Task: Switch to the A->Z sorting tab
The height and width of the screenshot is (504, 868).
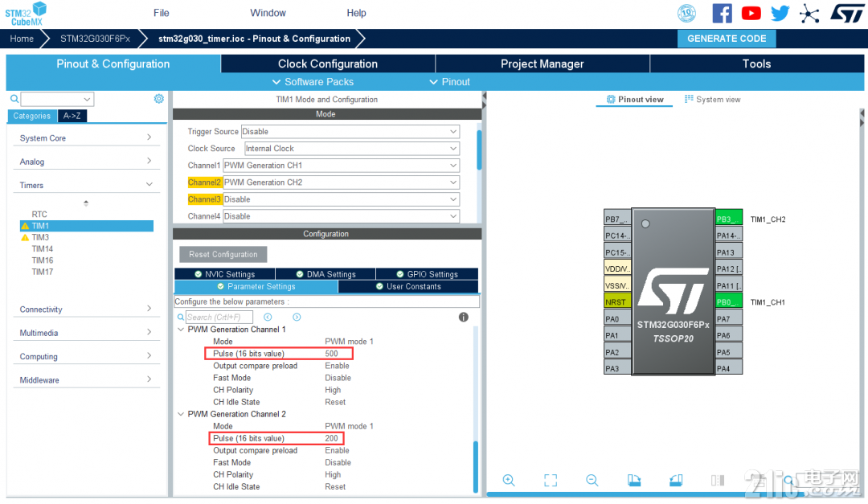Action: [72, 116]
